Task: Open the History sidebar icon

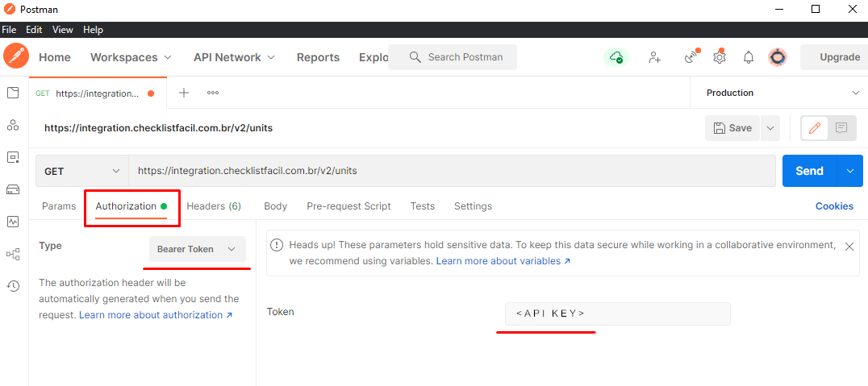Action: [x=13, y=286]
